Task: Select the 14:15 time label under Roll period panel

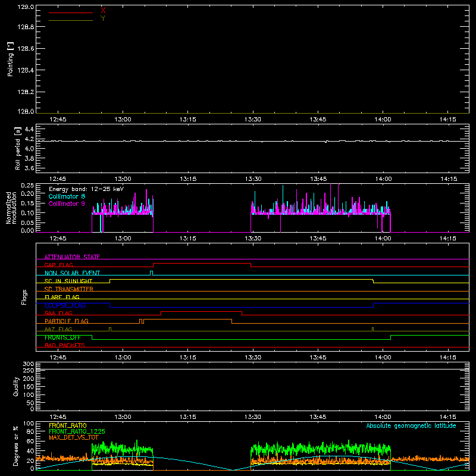Action: tap(449, 179)
